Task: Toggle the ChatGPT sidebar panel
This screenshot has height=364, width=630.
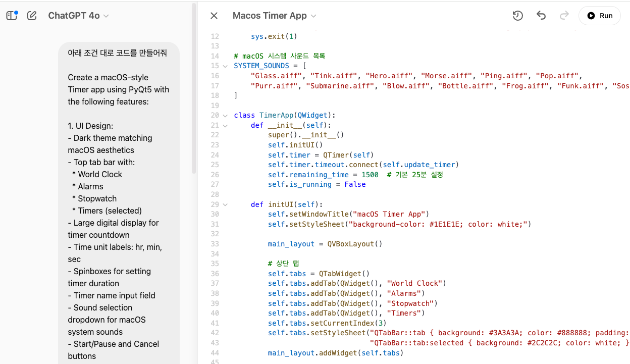Action: tap(12, 16)
